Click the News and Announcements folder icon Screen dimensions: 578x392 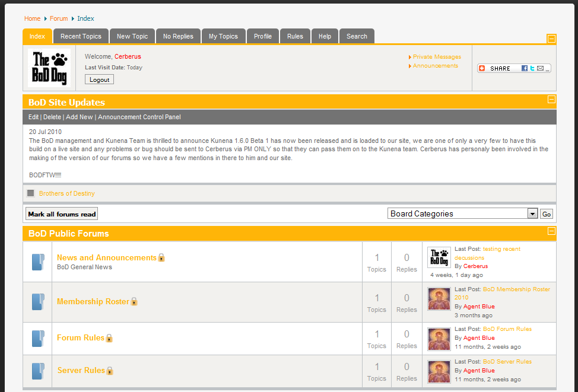[38, 262]
